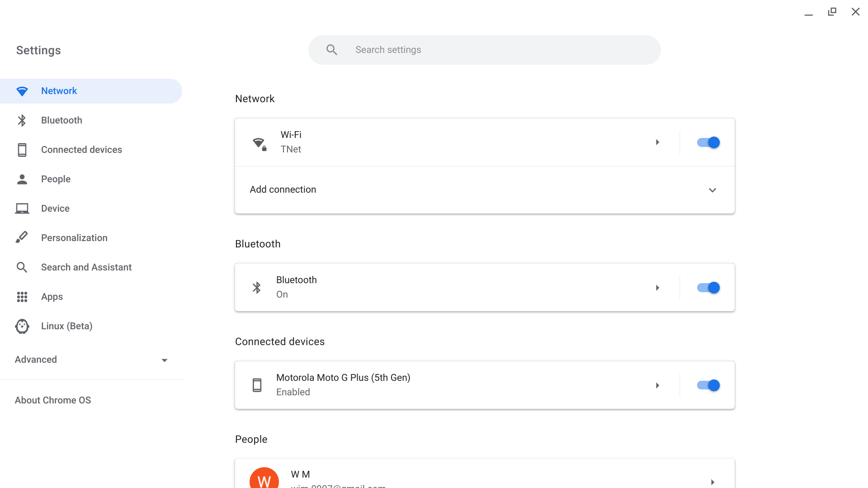Open About Chrome OS page

click(53, 400)
